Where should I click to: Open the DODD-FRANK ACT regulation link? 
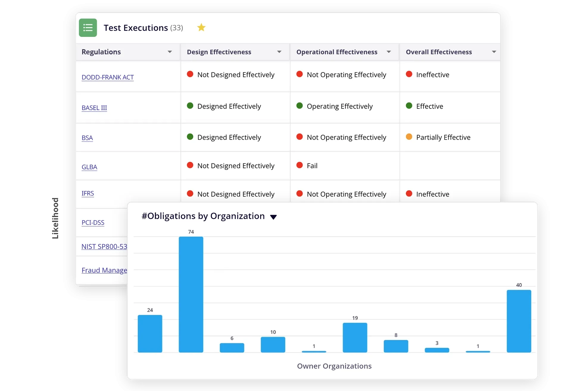point(107,77)
